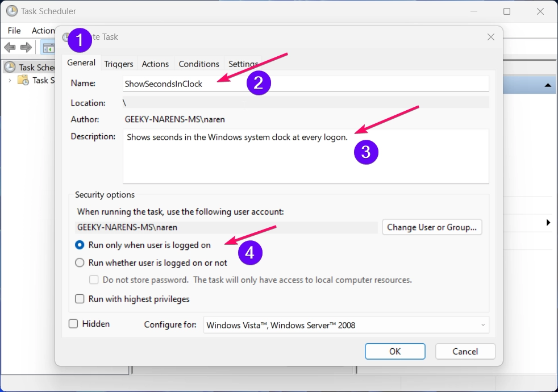Switch to the Triggers tab
Image resolution: width=558 pixels, height=392 pixels.
click(x=119, y=64)
